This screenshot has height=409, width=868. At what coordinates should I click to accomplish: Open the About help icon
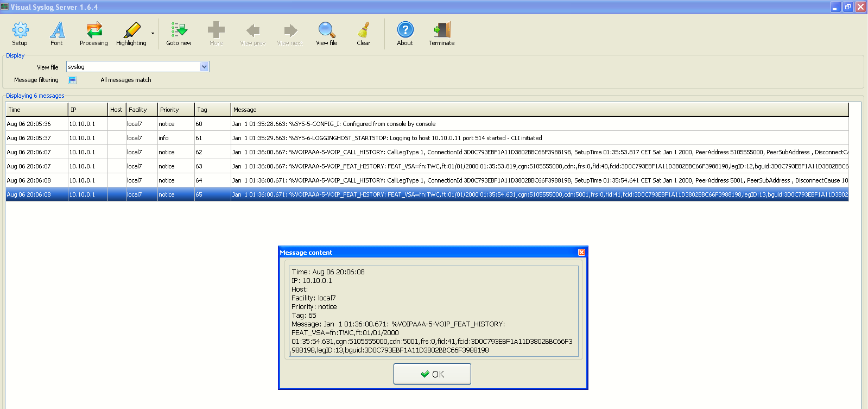[405, 34]
